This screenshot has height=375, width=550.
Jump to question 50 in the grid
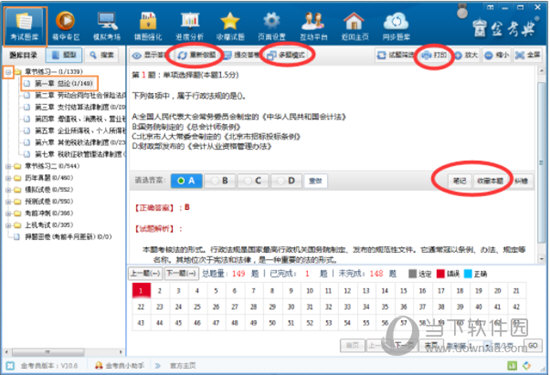(272, 323)
